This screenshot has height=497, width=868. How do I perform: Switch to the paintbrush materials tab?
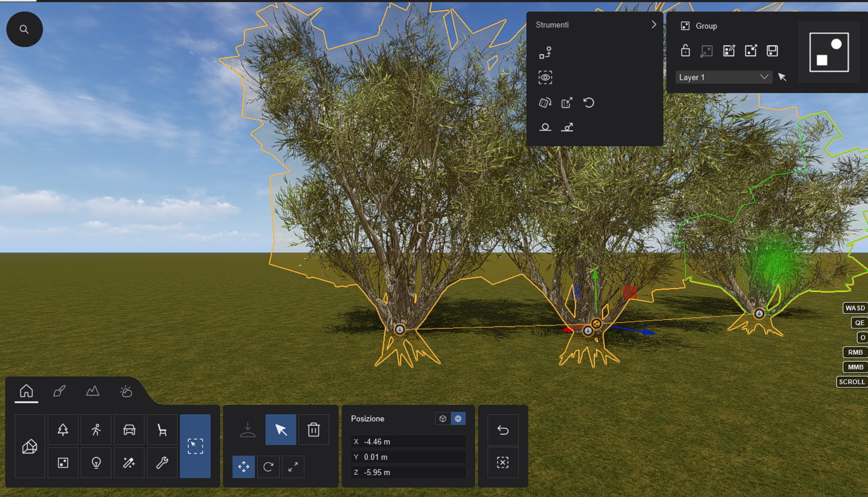(60, 391)
